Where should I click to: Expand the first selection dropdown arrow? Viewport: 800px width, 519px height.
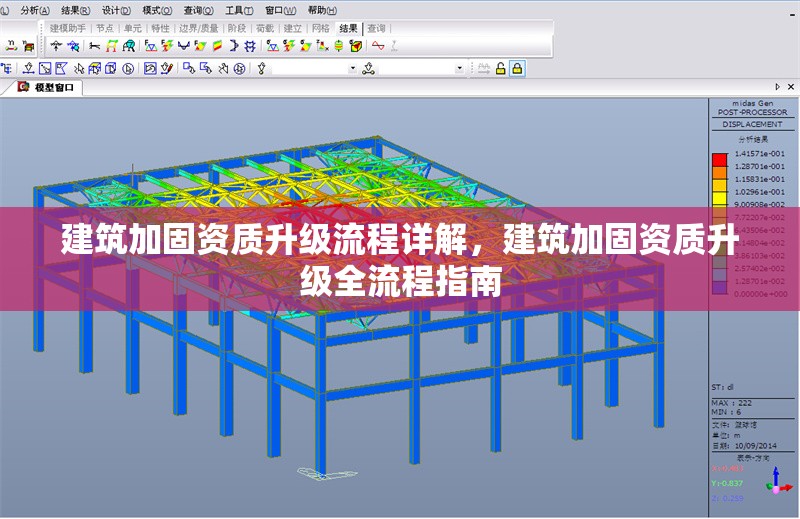click(353, 68)
